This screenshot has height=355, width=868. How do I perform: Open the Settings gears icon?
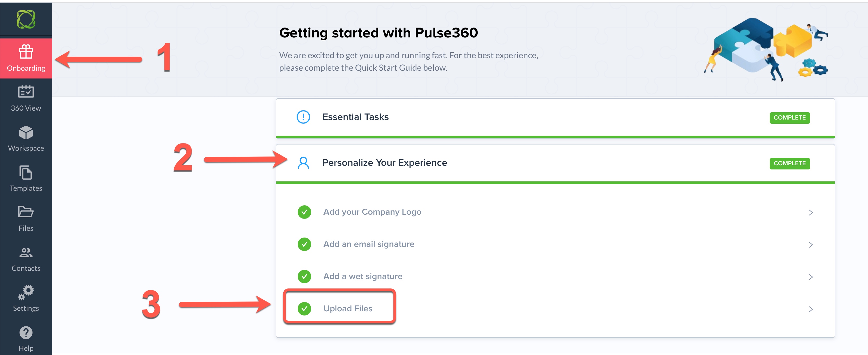[26, 292]
